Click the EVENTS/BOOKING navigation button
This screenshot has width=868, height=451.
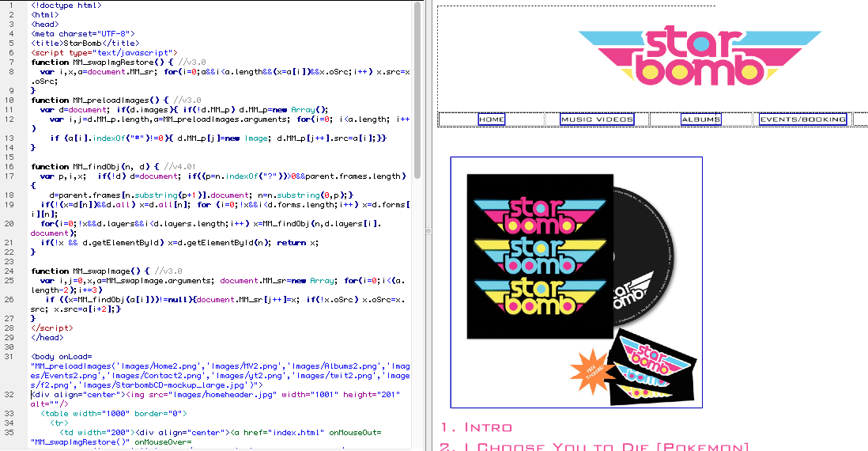(x=802, y=119)
